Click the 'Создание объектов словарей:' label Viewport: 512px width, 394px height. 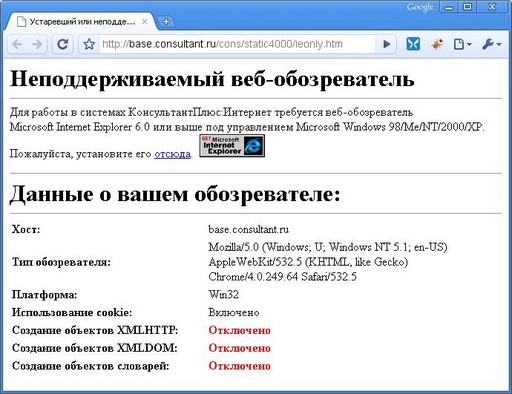click(91, 366)
